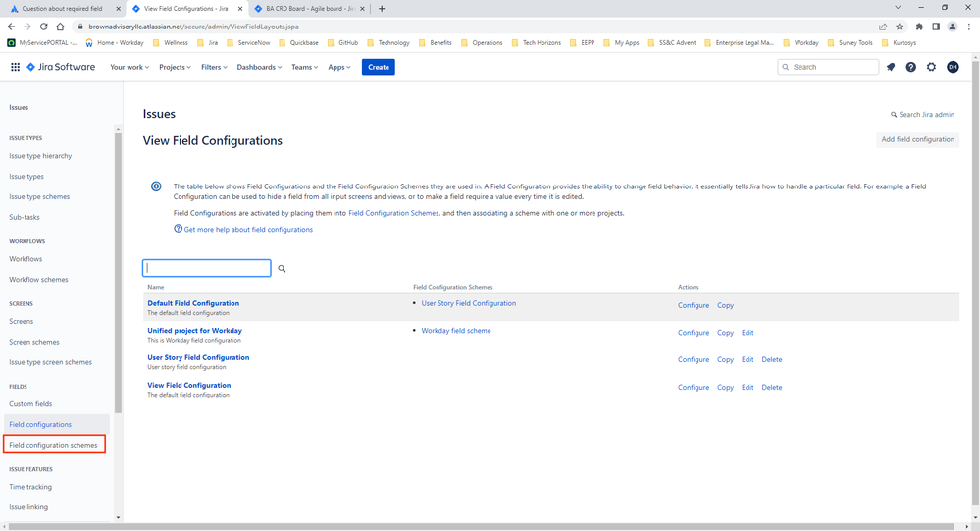Click the blue Create button
The image size is (980, 531).
378,67
